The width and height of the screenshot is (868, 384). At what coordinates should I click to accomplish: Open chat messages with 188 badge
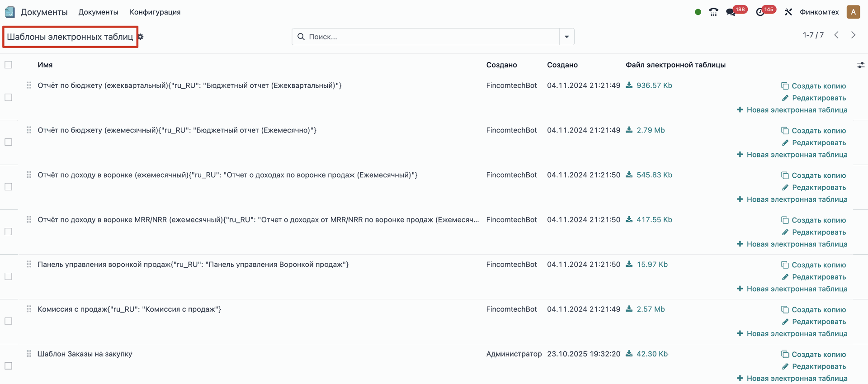(731, 12)
